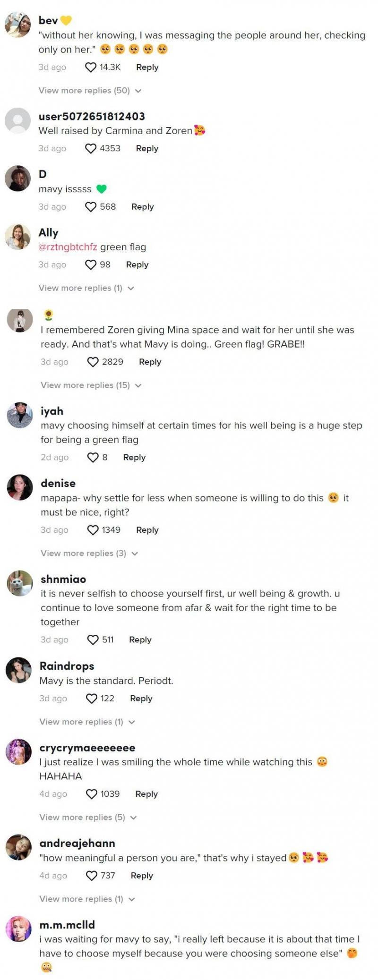This screenshot has height=980, width=378.
Task: Open bev's profile picture
Action: 18,25
